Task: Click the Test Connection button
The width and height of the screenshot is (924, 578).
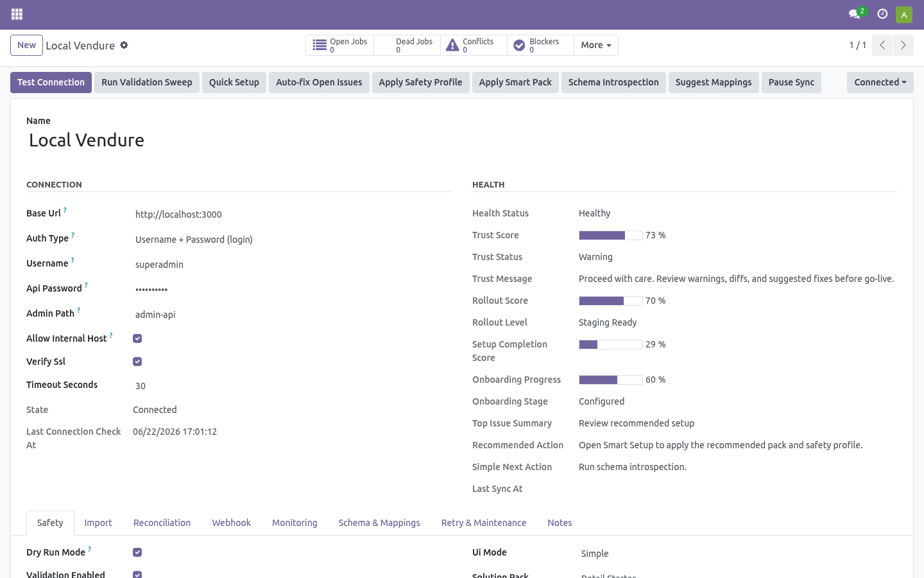Action: point(51,82)
